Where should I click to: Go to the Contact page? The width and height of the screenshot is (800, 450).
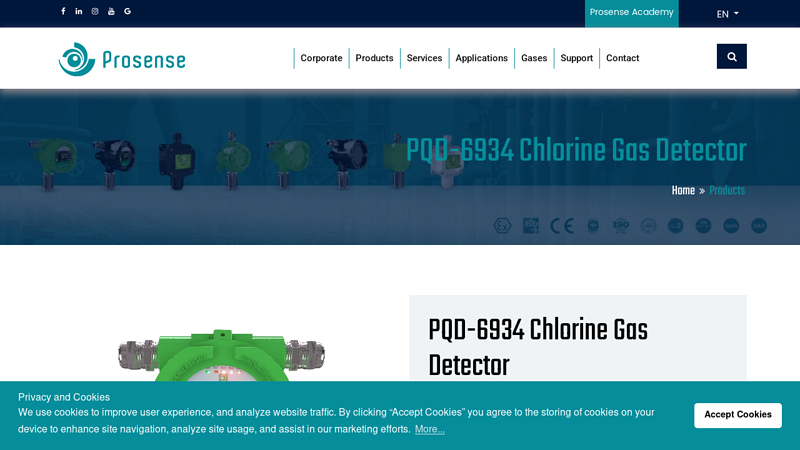pyautogui.click(x=622, y=58)
